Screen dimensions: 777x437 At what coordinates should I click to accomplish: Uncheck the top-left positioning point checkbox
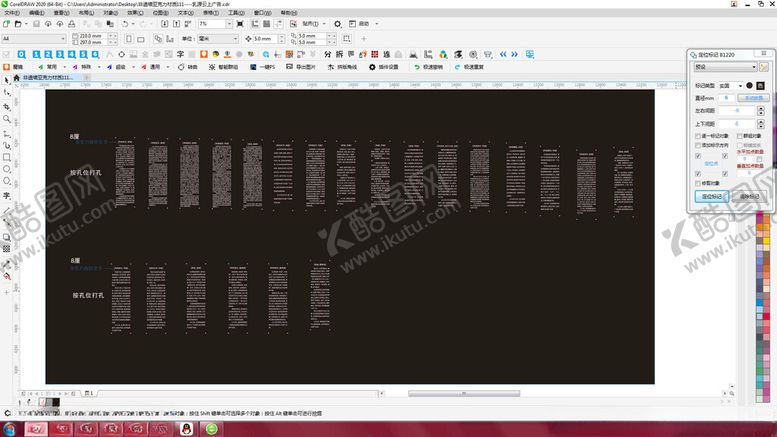pos(698,156)
